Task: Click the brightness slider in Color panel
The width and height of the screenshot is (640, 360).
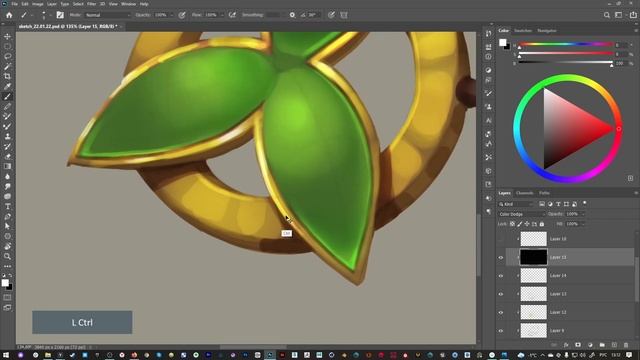Action: (566, 63)
